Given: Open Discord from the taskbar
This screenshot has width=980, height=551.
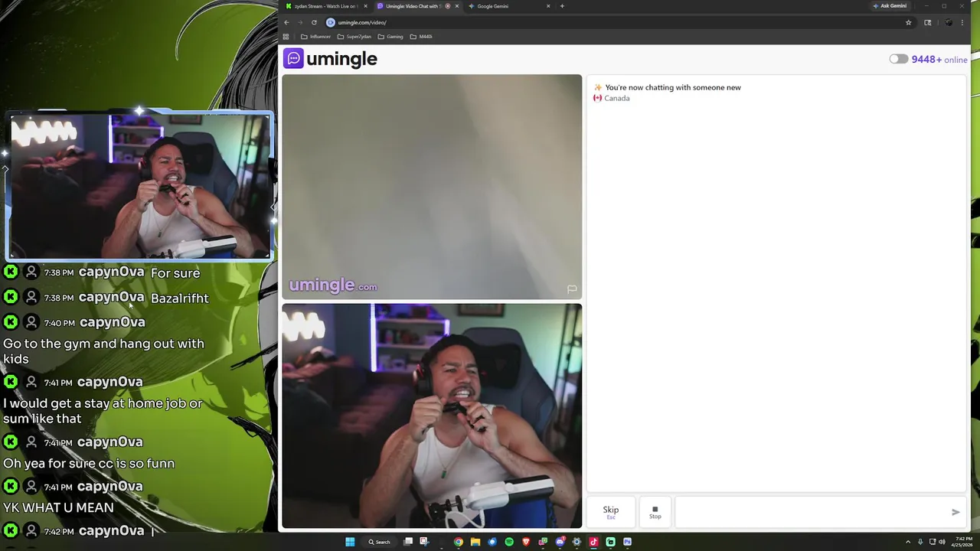Looking at the screenshot, I should (560, 542).
